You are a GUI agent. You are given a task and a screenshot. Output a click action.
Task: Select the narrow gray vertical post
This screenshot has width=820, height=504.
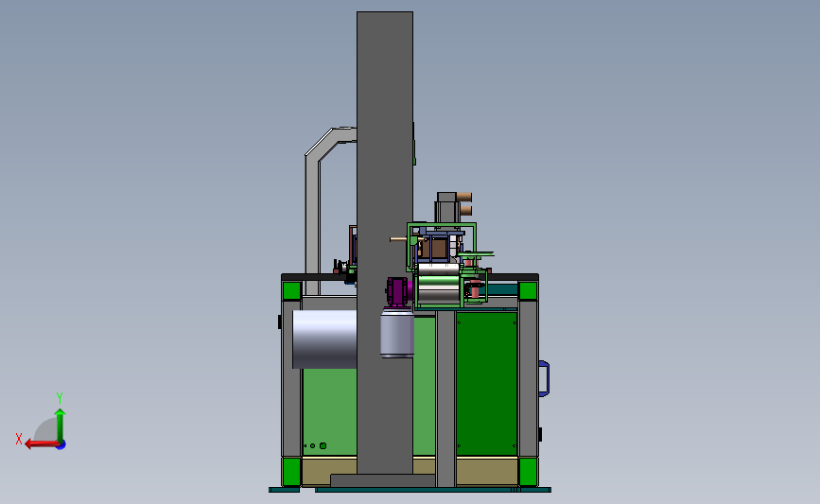445,397
